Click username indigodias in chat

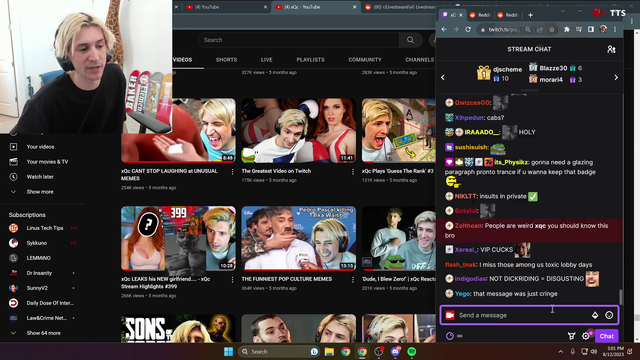pos(470,279)
